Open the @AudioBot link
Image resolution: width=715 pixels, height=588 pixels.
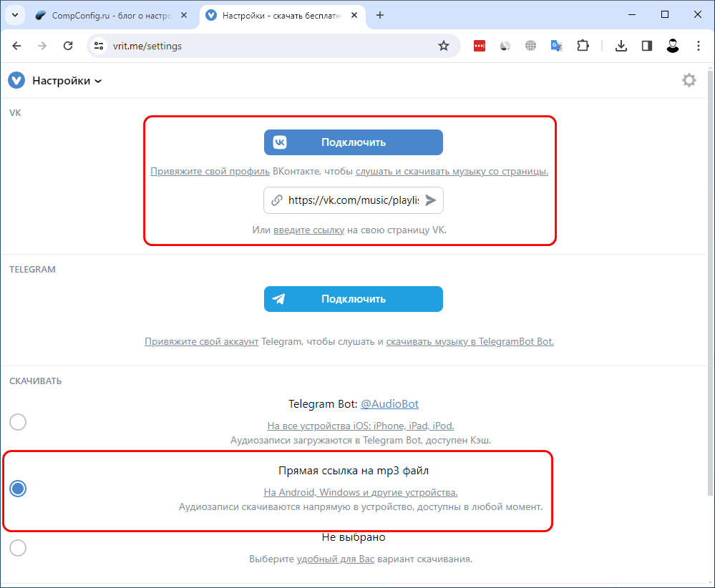coord(389,404)
